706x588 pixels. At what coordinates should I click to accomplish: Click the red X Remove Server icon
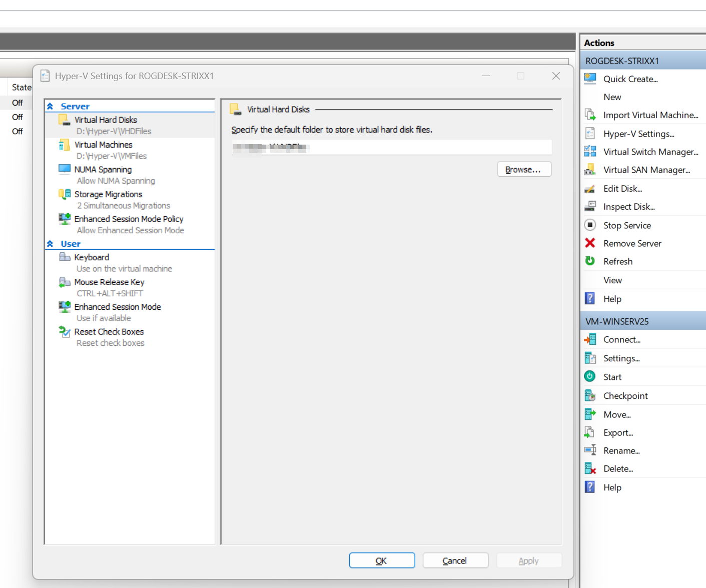590,243
